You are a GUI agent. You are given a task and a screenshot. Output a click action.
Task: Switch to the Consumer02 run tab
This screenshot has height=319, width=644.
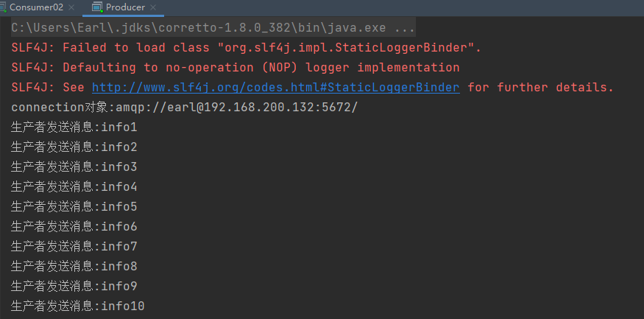click(36, 7)
